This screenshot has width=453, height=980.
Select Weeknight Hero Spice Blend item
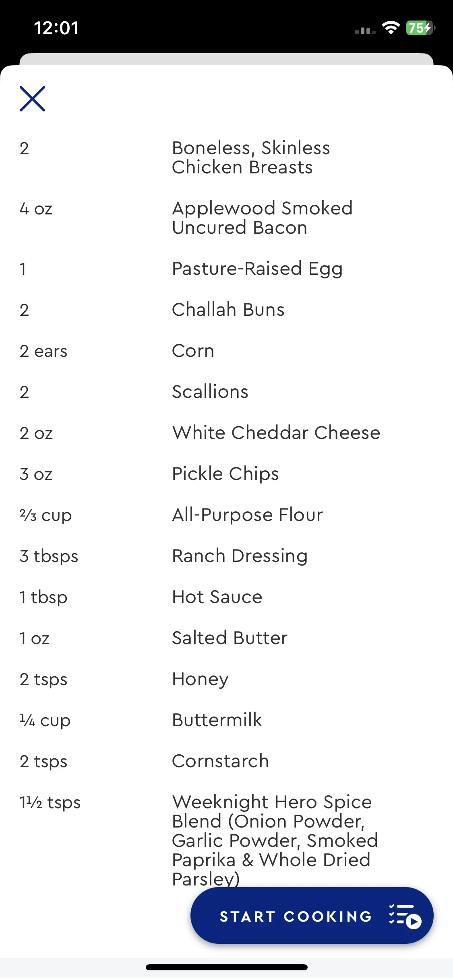[x=226, y=840]
